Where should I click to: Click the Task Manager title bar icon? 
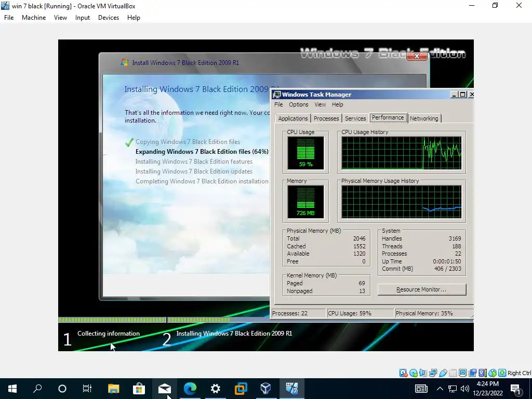(277, 95)
